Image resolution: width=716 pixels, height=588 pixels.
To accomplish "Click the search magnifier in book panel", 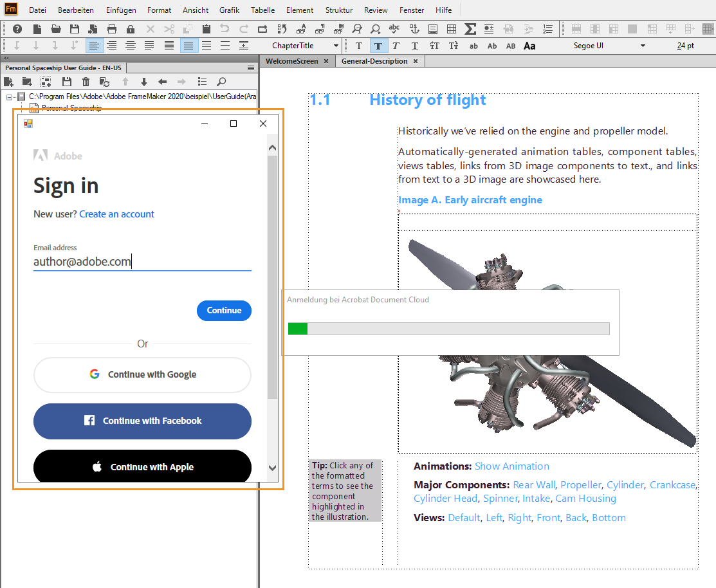I will tap(221, 82).
